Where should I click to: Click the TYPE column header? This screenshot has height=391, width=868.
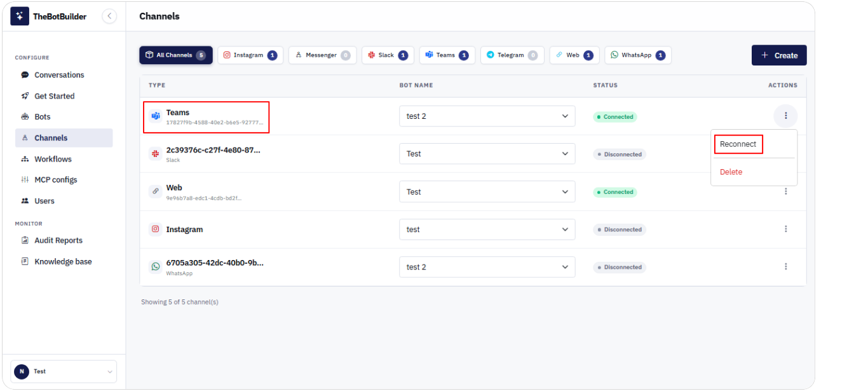click(157, 85)
